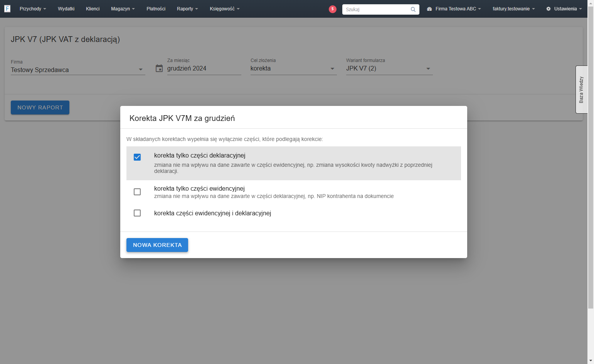This screenshot has height=364, width=594.
Task: Uncheck korekta tylko części deklaracyjnej
Action: (x=137, y=157)
